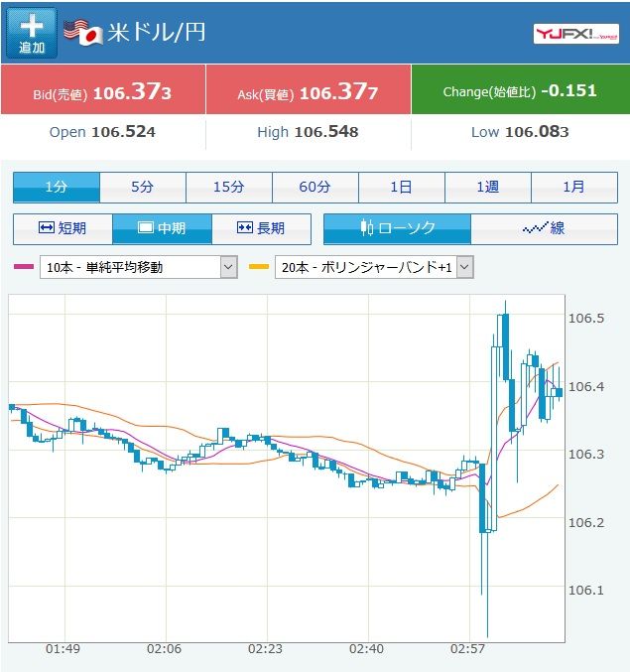Viewport: 630px width, 672px height.
Task: Switch chart to 線 line icon
Action: click(x=535, y=228)
